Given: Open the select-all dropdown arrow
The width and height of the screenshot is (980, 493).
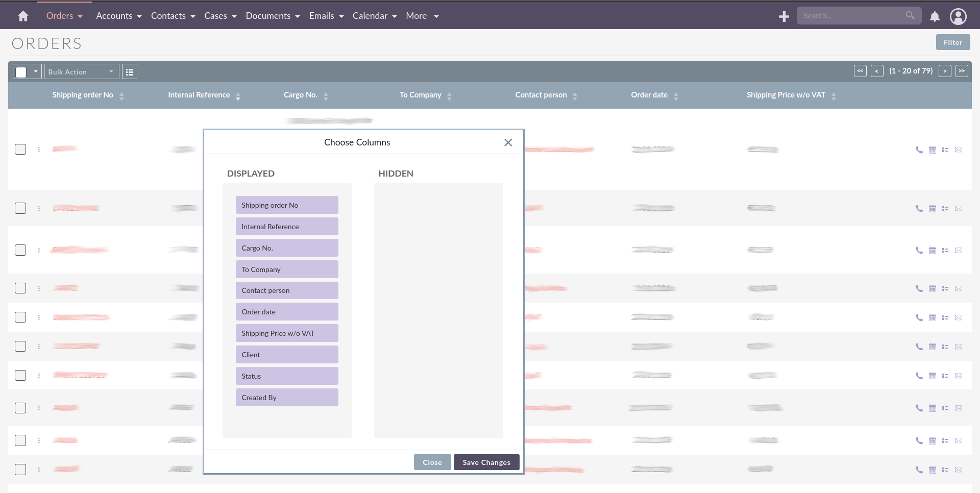Looking at the screenshot, I should [35, 72].
